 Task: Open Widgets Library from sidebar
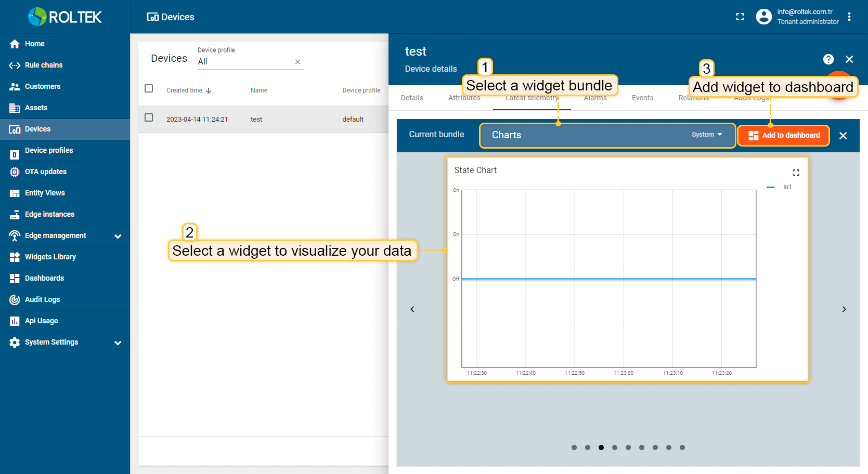coord(50,257)
